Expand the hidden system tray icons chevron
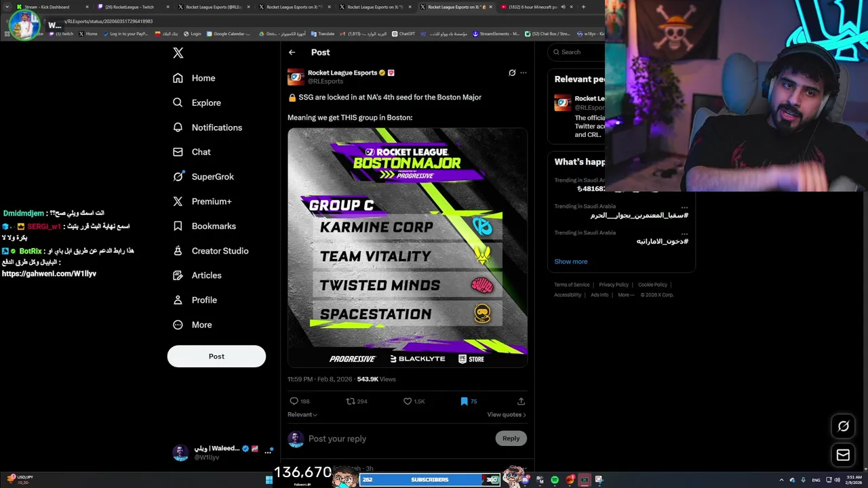This screenshot has height=488, width=868. coord(781,480)
